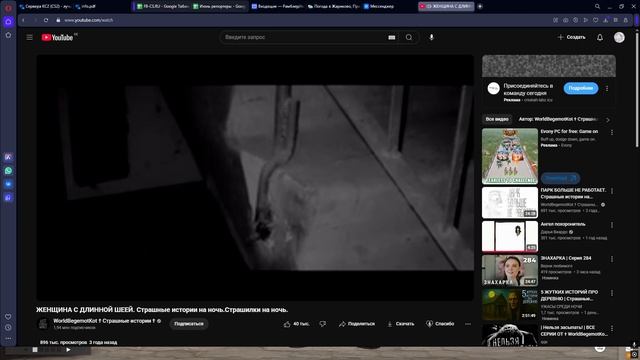Screen dimensions: 640x360
Task: Open the WorldBegemotKot channel name link
Action: click(x=104, y=321)
